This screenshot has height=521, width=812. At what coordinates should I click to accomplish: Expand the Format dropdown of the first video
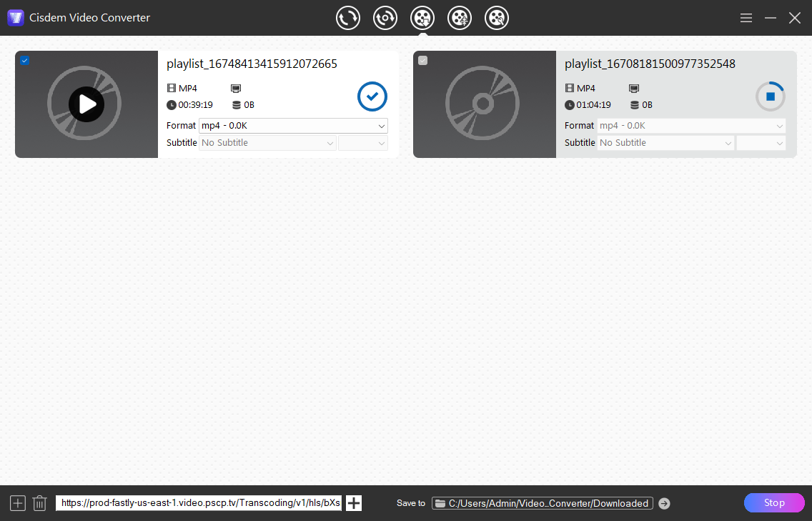click(293, 126)
